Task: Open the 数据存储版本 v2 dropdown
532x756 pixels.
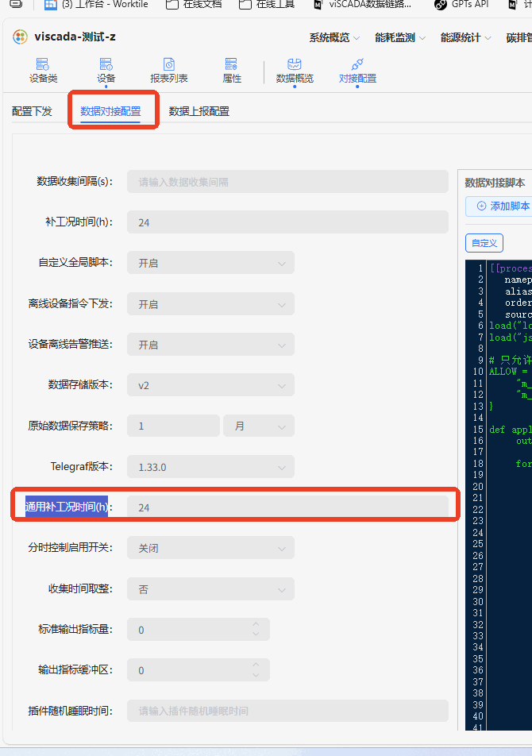Action: [210, 385]
